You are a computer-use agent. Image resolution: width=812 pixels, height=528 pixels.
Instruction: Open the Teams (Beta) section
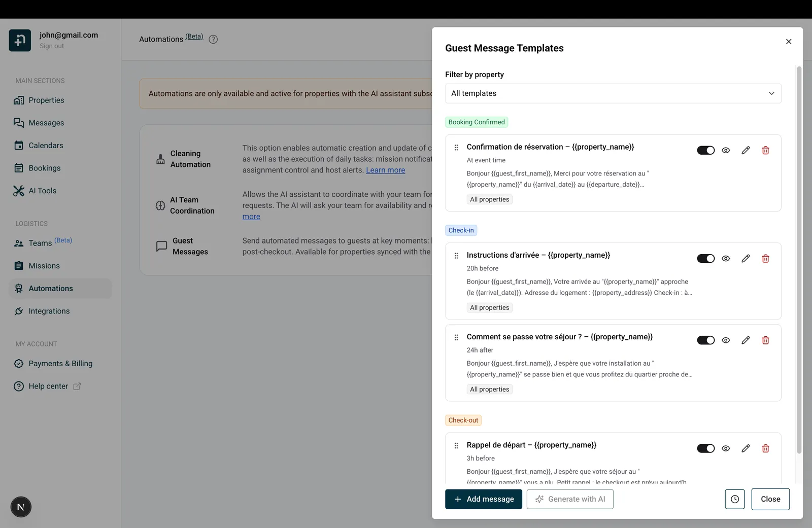[60, 243]
